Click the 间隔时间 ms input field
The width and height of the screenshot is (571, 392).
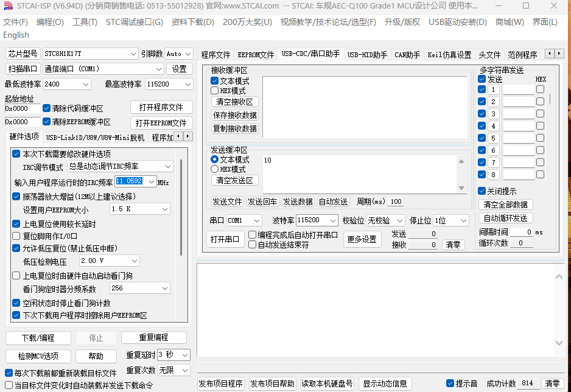[522, 232]
